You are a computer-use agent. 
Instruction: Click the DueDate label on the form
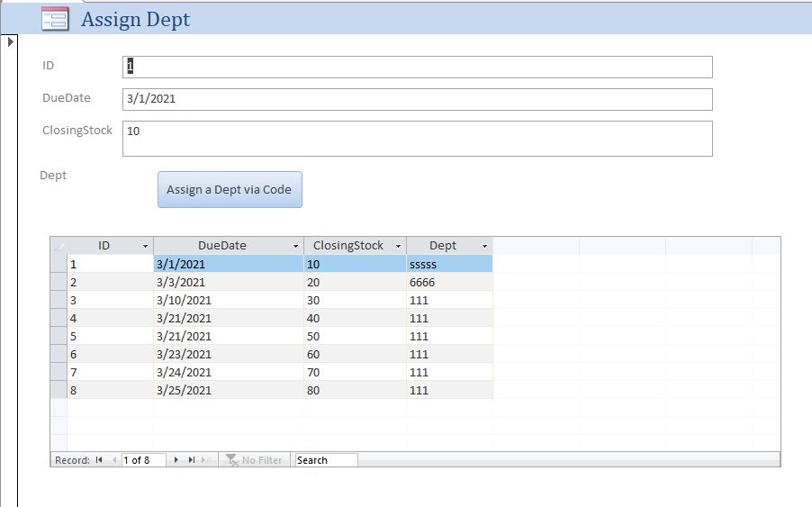[x=67, y=97]
